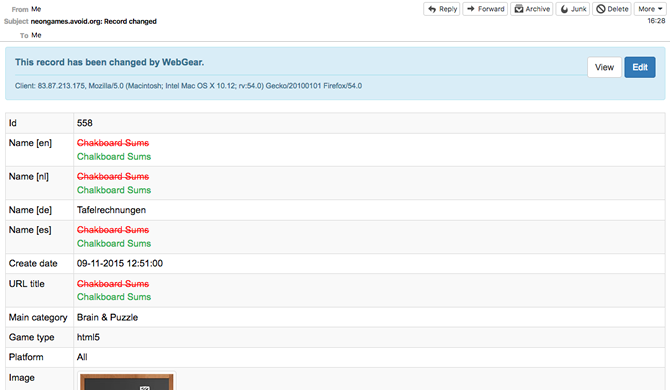Viewport: 670px width, 390px height.
Task: Click the green URL title new value
Action: [x=114, y=297]
